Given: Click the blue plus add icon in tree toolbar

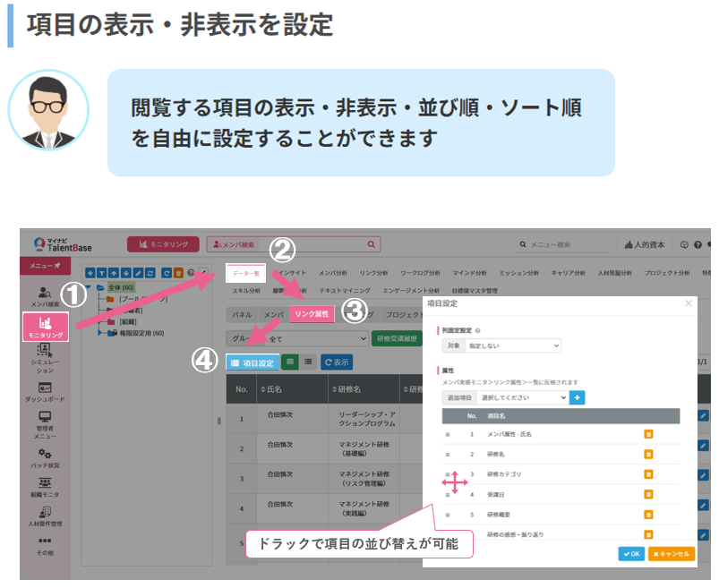Looking at the screenshot, I should (90, 273).
